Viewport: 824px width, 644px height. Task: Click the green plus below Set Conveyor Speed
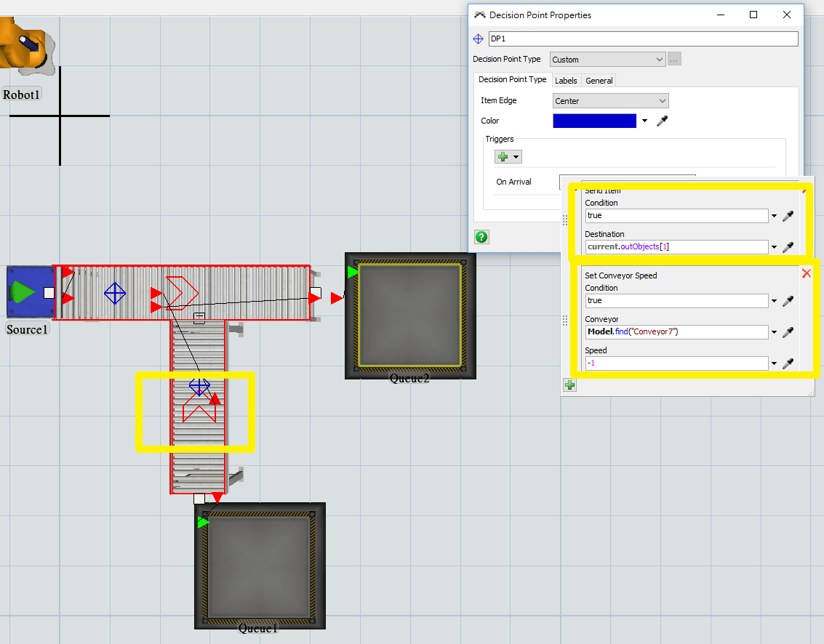(569, 385)
